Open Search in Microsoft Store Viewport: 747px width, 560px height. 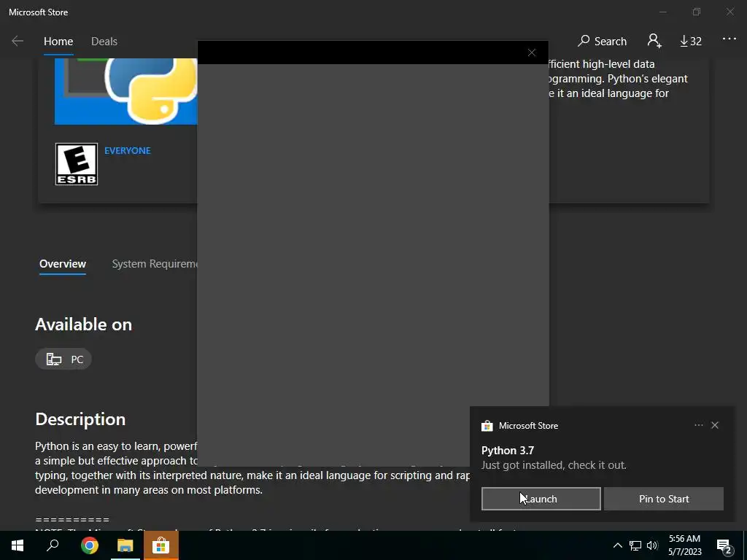[602, 41]
